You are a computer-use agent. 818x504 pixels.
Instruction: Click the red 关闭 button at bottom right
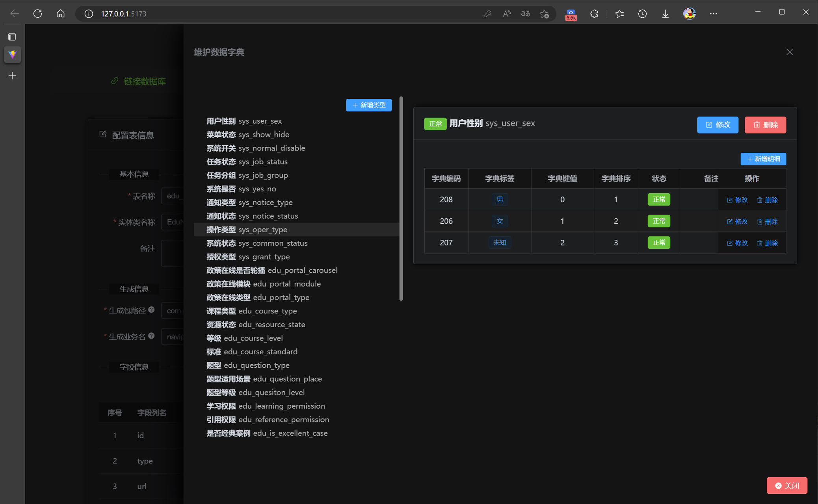point(787,485)
